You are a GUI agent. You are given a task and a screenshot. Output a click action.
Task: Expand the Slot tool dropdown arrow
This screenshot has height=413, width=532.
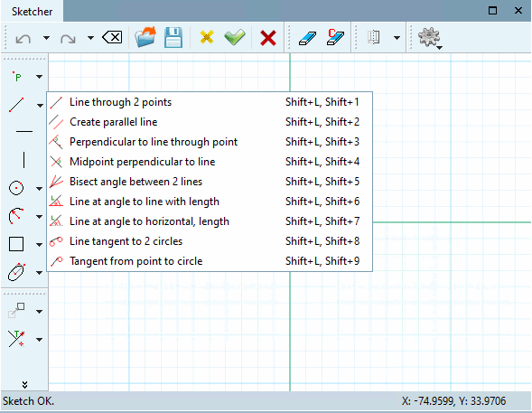[x=40, y=273]
